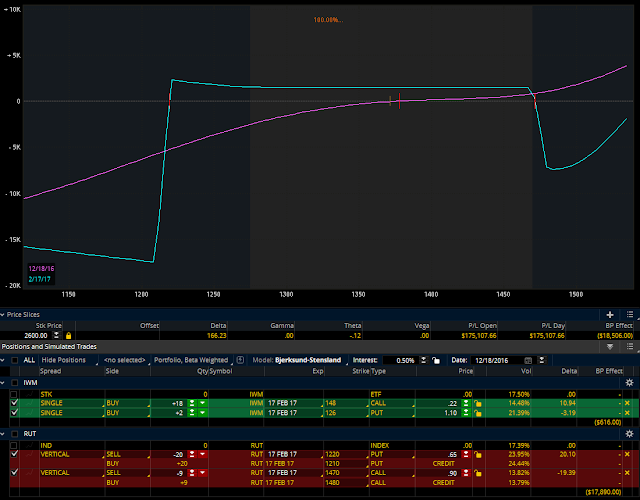640x500 pixels.
Task: Remove the IWM 148 CALL simulated trade
Action: pos(627,403)
